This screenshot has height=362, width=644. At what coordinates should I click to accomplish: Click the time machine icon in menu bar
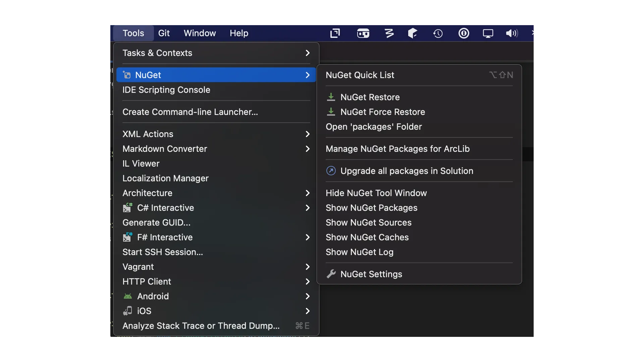click(438, 33)
